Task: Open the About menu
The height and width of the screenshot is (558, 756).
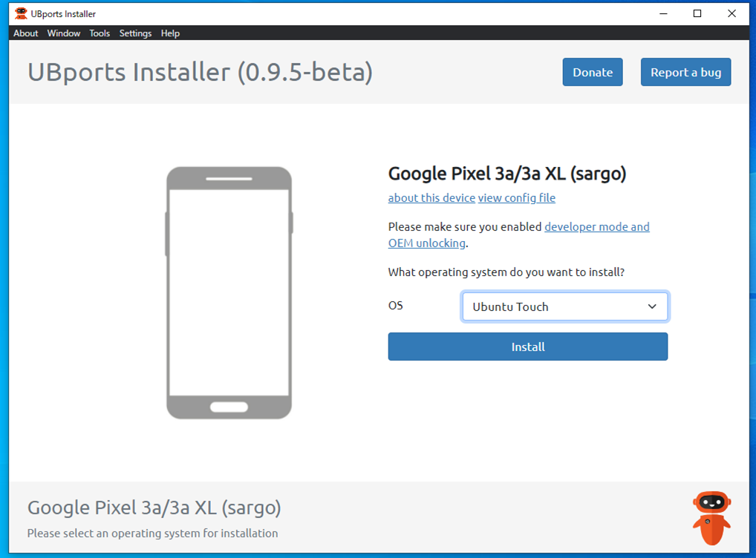Action: coord(25,33)
